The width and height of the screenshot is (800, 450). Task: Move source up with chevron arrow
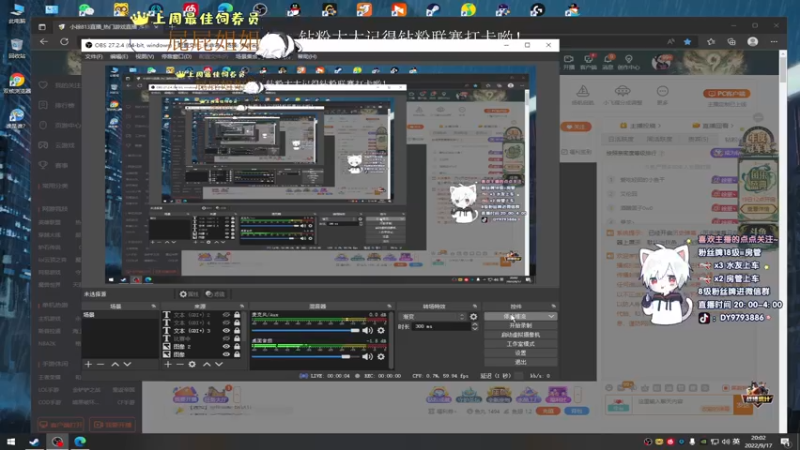207,364
